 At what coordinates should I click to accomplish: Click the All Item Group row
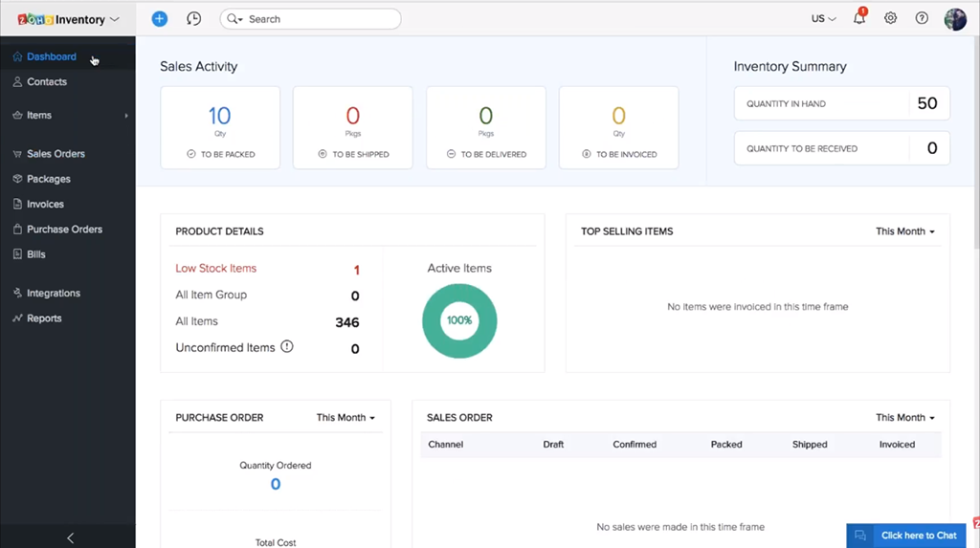[x=268, y=295]
